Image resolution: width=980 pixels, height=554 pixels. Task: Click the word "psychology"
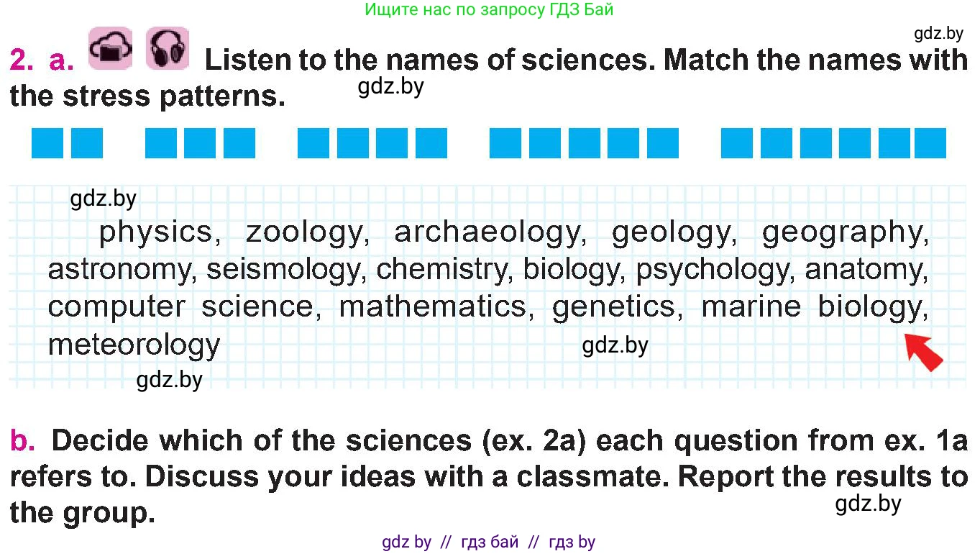pyautogui.click(x=715, y=270)
